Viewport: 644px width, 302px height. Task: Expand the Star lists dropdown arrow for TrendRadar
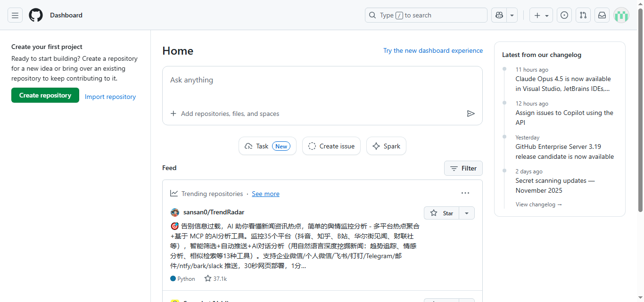(467, 213)
